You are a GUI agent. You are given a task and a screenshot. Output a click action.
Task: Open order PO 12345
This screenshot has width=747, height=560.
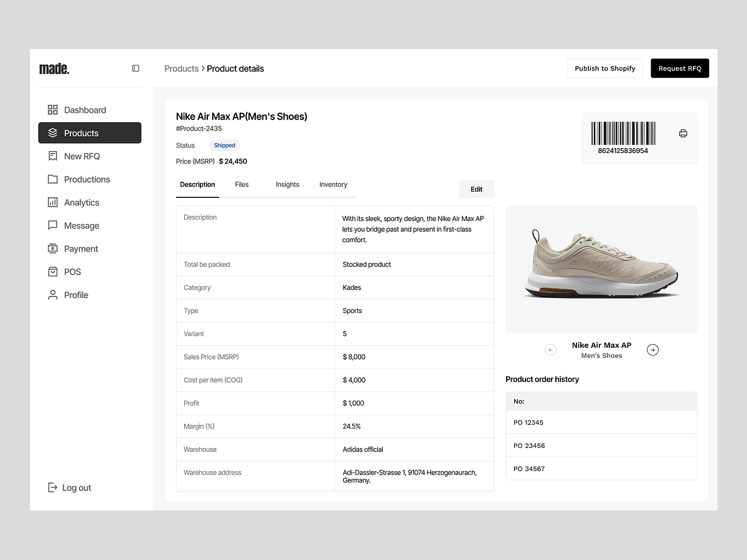[x=601, y=422]
